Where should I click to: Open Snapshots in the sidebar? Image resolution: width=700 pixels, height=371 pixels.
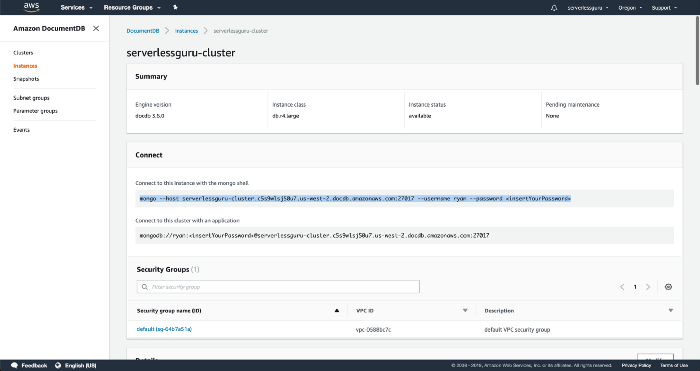click(x=26, y=79)
